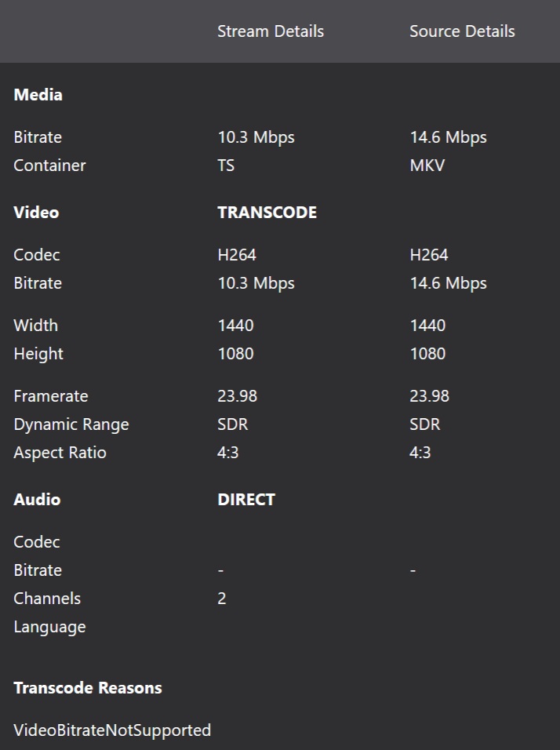
Task: Click the 14.6 Mbps media source bitrate
Action: [448, 137]
